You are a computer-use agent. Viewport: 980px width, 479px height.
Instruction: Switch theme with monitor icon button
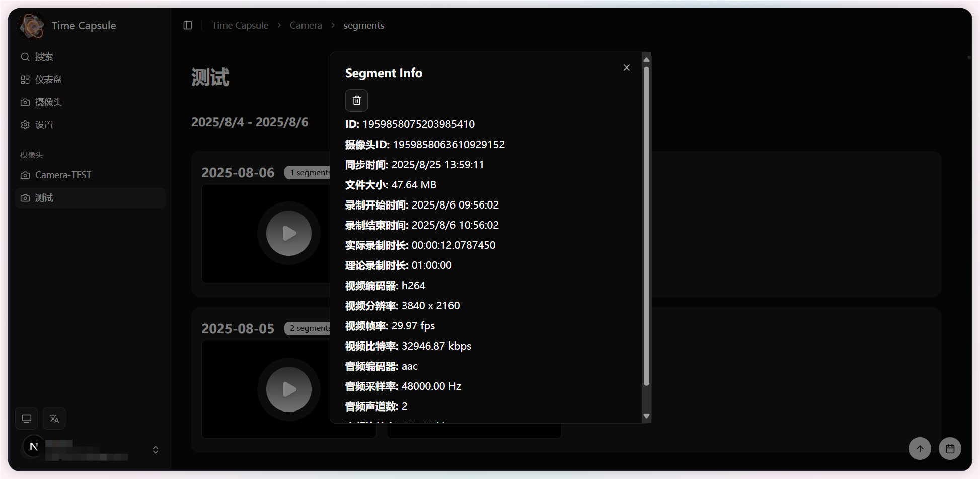[27, 418]
